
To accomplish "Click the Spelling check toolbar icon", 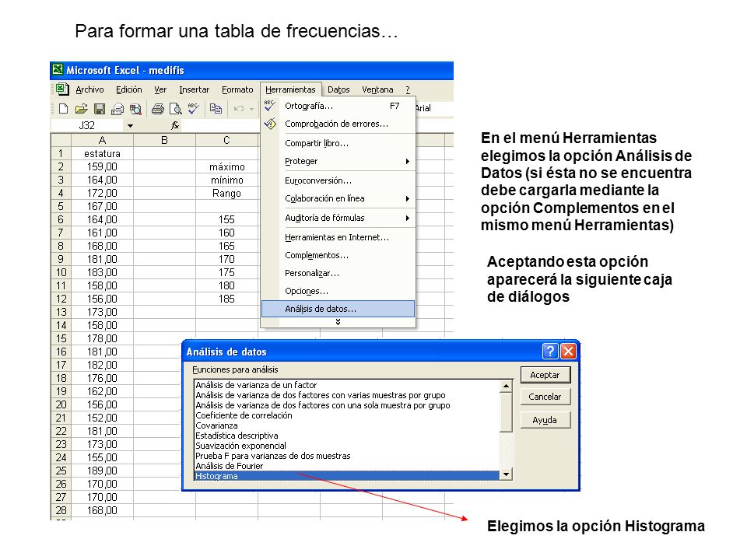I will 193,109.
